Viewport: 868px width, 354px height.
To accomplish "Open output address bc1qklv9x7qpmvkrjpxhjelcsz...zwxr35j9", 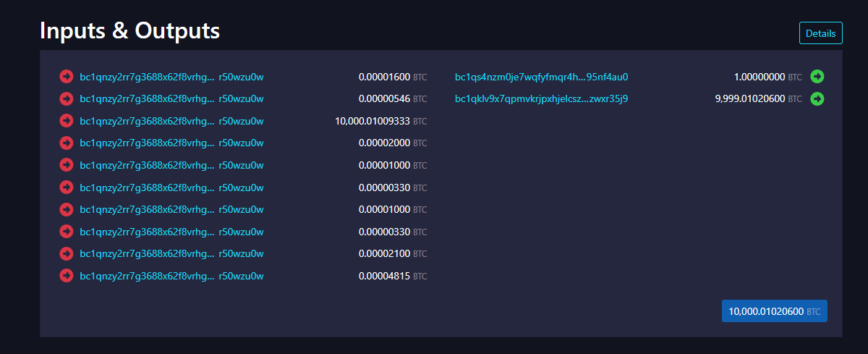I will [541, 98].
